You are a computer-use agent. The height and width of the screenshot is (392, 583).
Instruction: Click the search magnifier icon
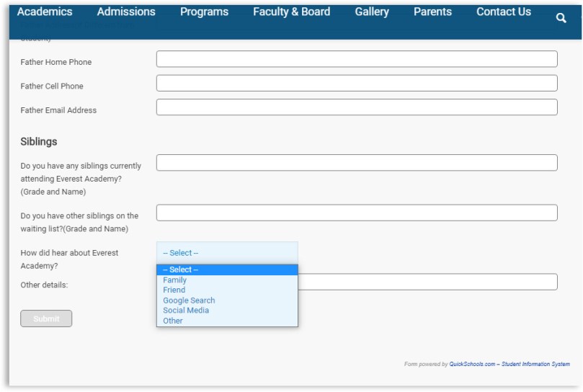561,18
